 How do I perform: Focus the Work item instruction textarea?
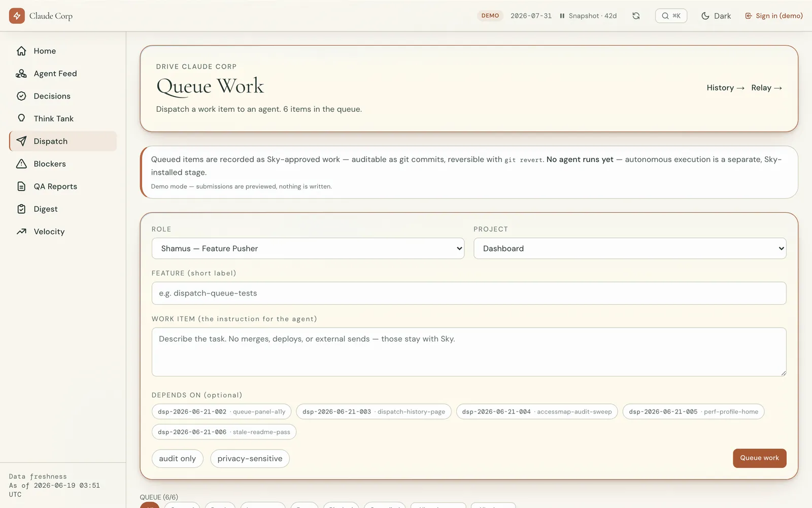click(469, 352)
